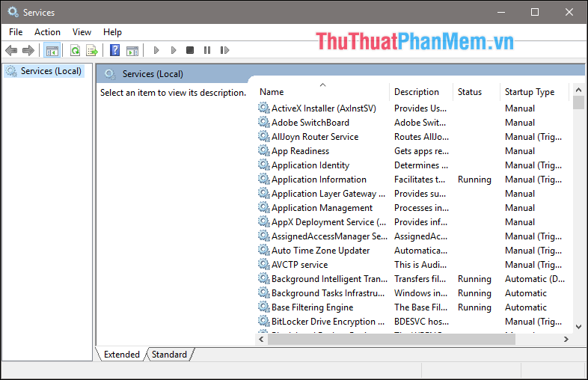Click Running status of Base Filtering Engine
The width and height of the screenshot is (588, 380).
(x=474, y=307)
